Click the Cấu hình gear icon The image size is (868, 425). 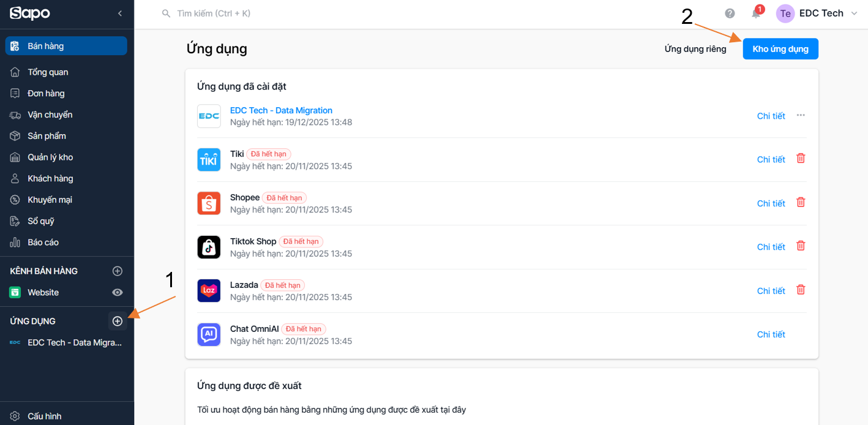(x=15, y=416)
